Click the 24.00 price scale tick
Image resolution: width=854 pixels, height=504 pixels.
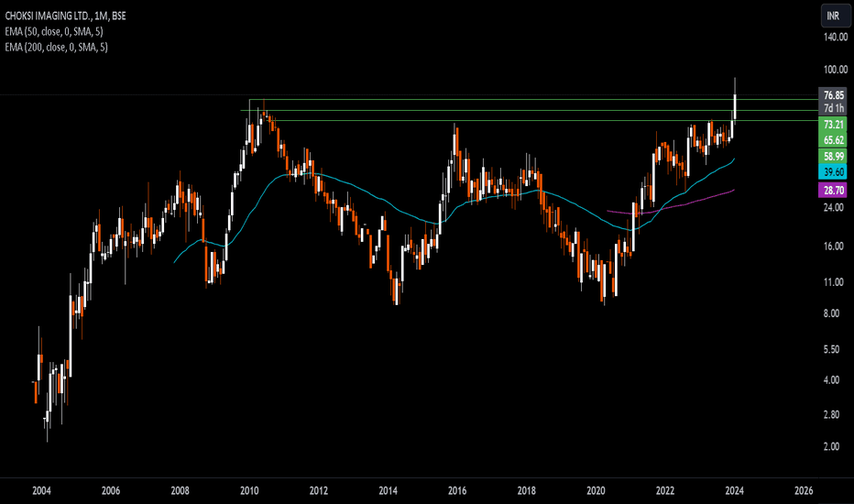pyautogui.click(x=834, y=207)
